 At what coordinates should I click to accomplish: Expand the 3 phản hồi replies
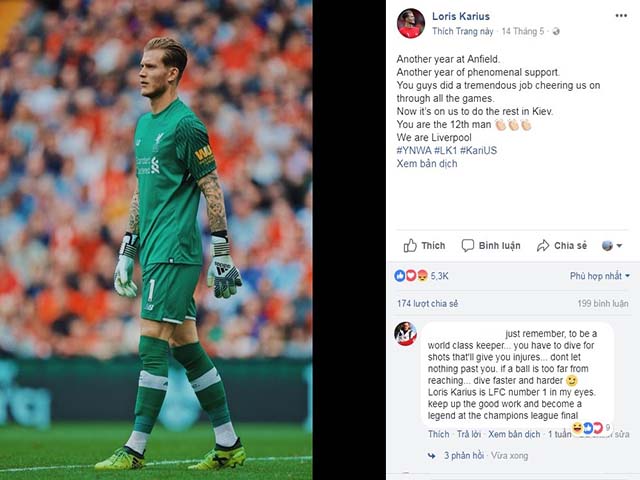464,456
